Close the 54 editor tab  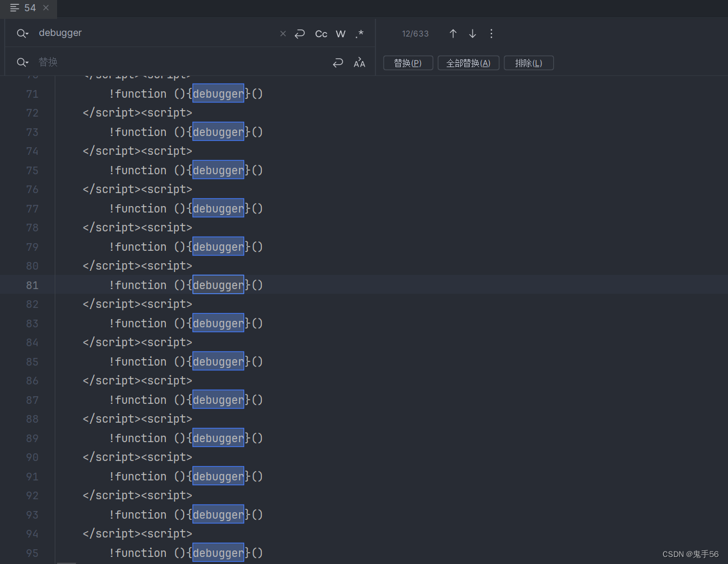tap(46, 8)
